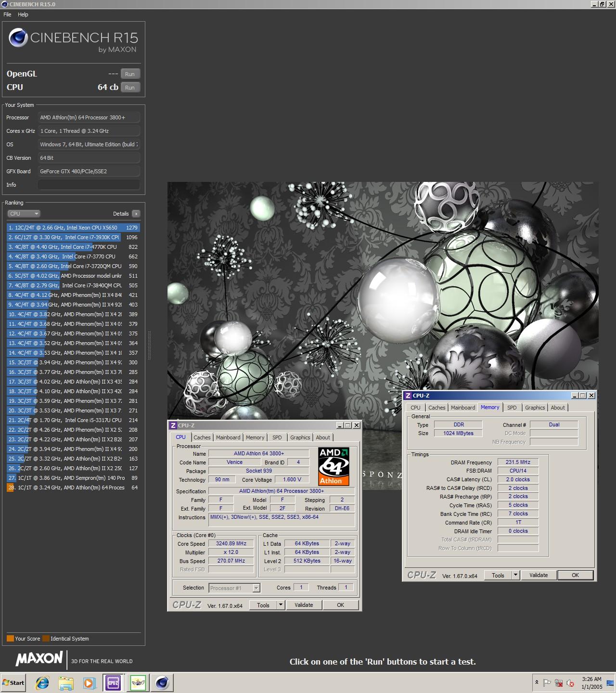
Task: Switch to Graphics tab in the CPU-Z Memory window
Action: point(535,408)
